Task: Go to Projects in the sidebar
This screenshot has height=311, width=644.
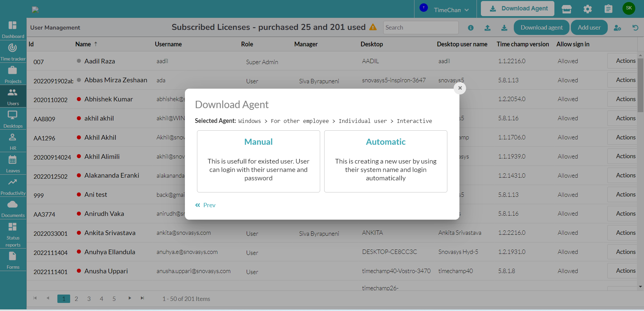Action: tap(13, 74)
